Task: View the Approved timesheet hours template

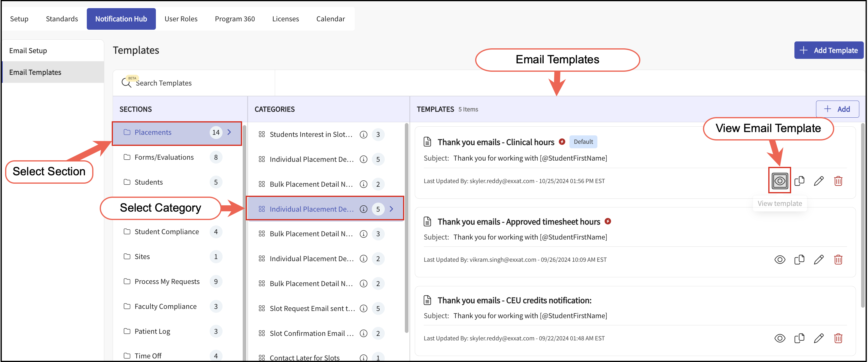Action: pyautogui.click(x=779, y=259)
